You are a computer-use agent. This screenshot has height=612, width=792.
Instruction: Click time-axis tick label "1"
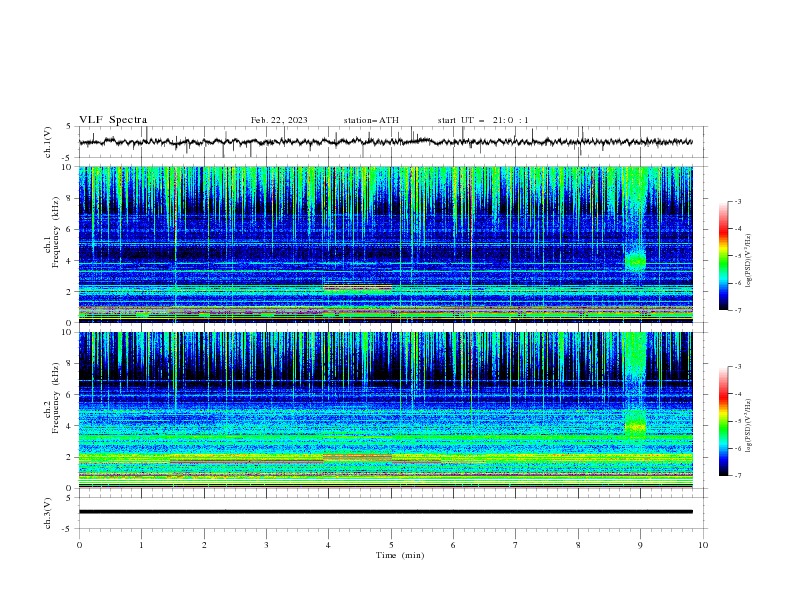141,545
